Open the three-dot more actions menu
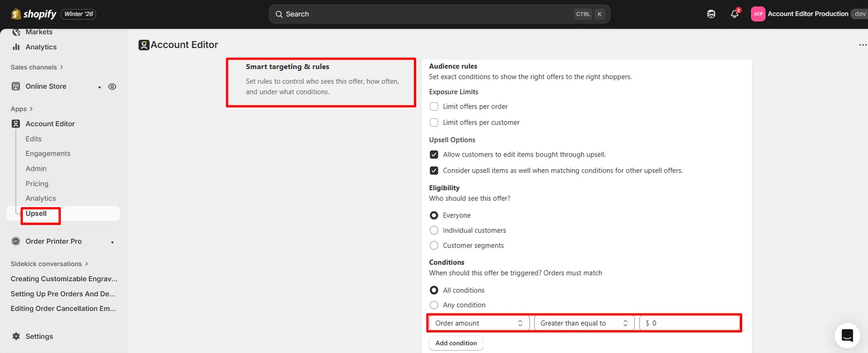Viewport: 868px width, 353px height. tap(863, 45)
